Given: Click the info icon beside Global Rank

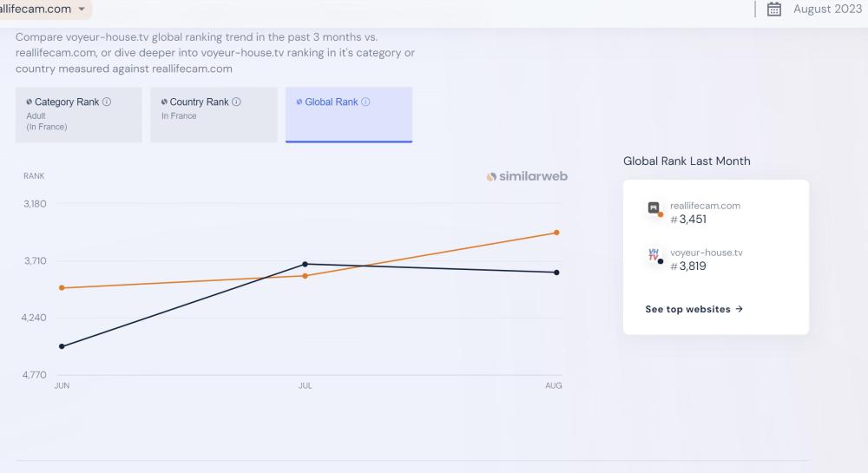Looking at the screenshot, I should point(365,102).
